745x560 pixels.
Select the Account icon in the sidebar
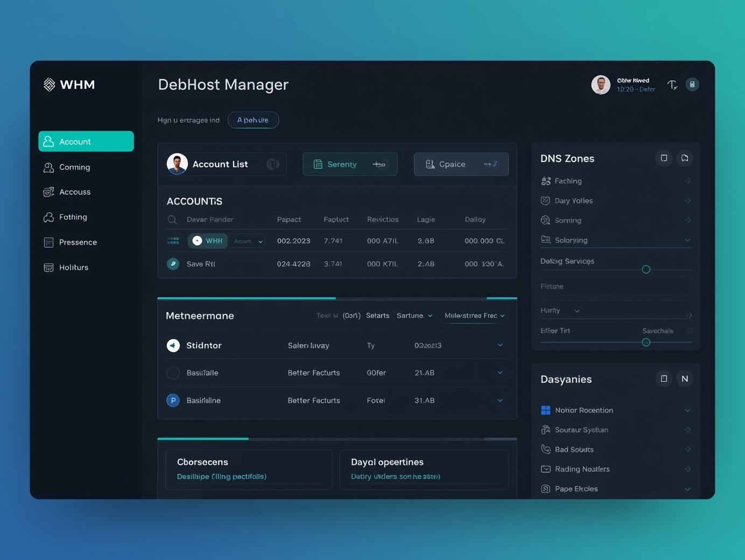[49, 141]
